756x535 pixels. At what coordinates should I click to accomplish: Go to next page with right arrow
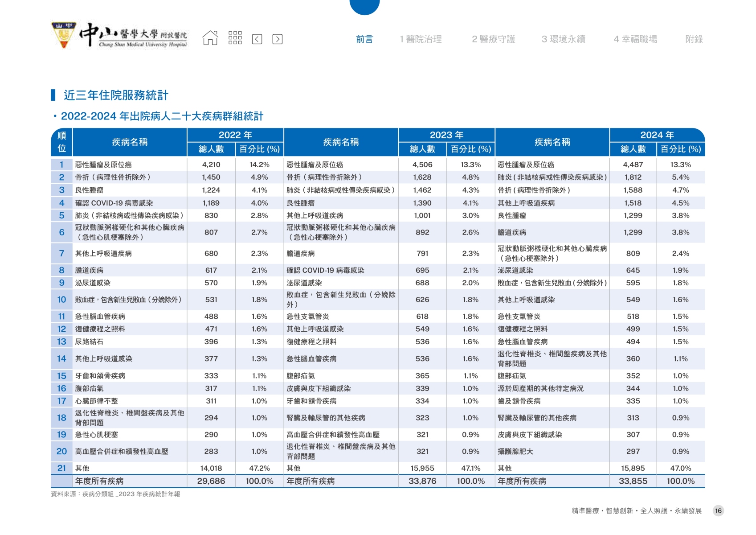coord(278,39)
